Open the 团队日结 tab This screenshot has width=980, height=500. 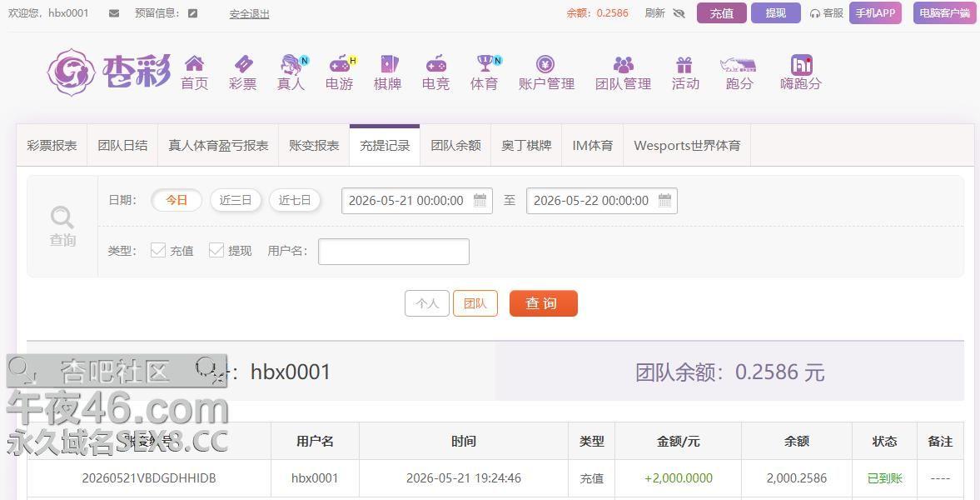(122, 145)
